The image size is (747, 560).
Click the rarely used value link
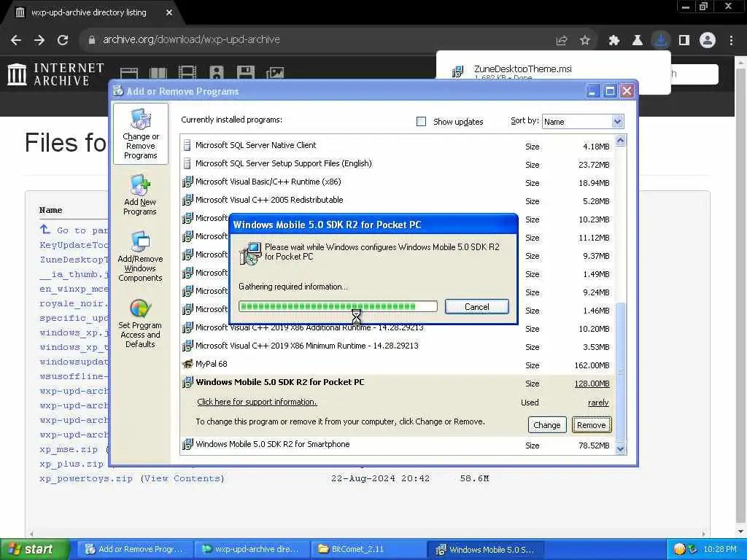(x=598, y=402)
